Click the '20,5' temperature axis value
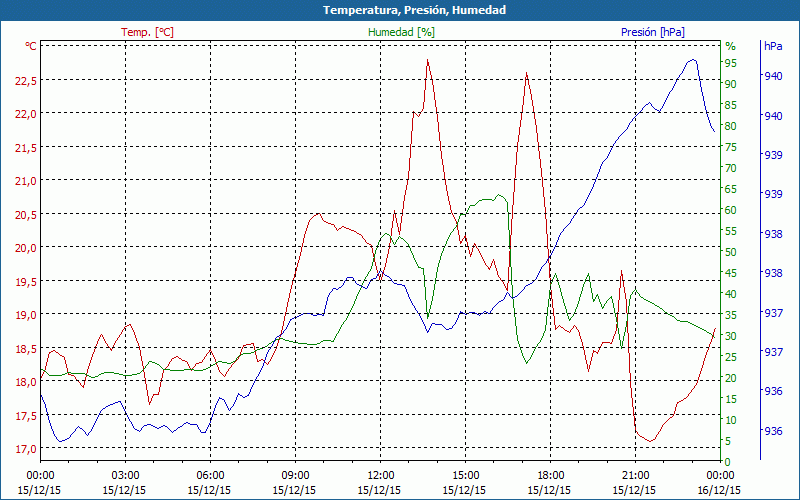This screenshot has width=800, height=500. pos(24,215)
